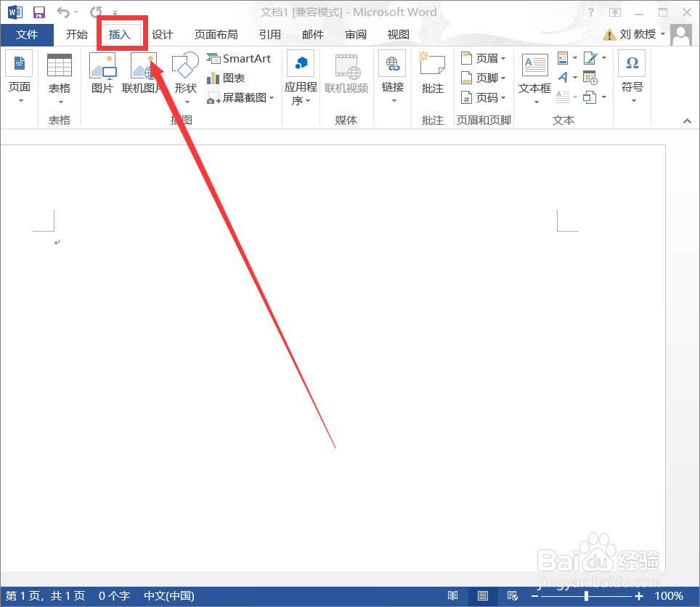This screenshot has height=607, width=700.
Task: Open the 视图 ribbon tab
Action: (x=398, y=33)
